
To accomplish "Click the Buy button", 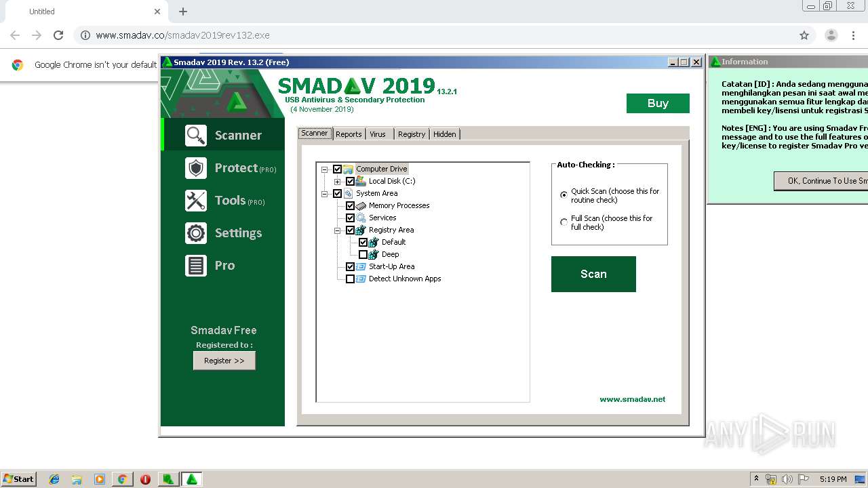I will click(658, 103).
